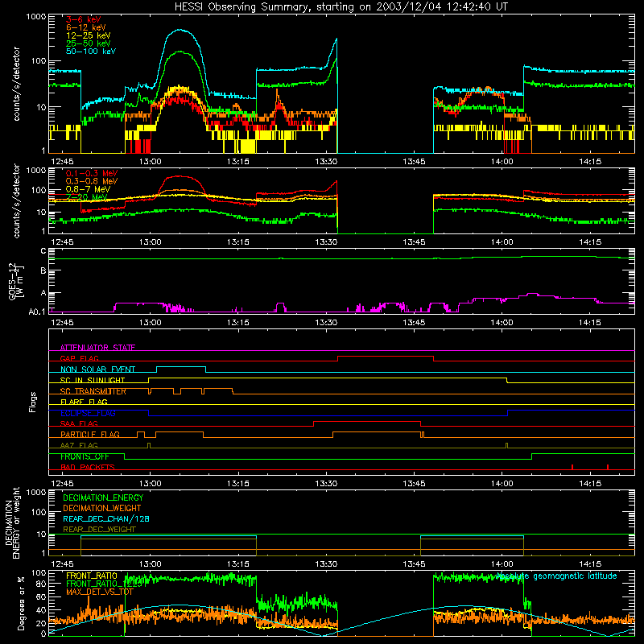Viewport: 644px width, 644px height.
Task: Click the DECIMATION ENERGY or weight axis title
Action: point(12,522)
